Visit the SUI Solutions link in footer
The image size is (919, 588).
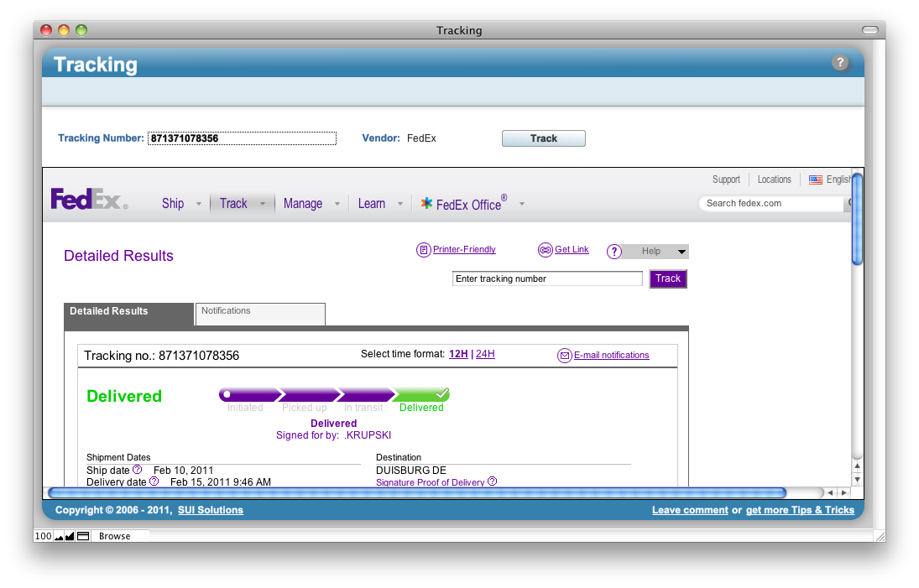click(211, 510)
